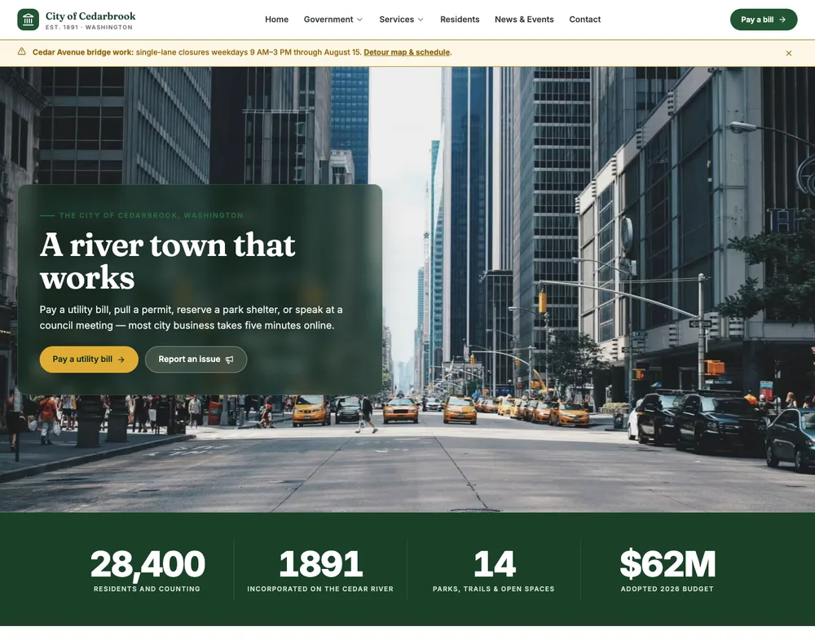
Task: Go to the Home nav item
Action: point(276,20)
